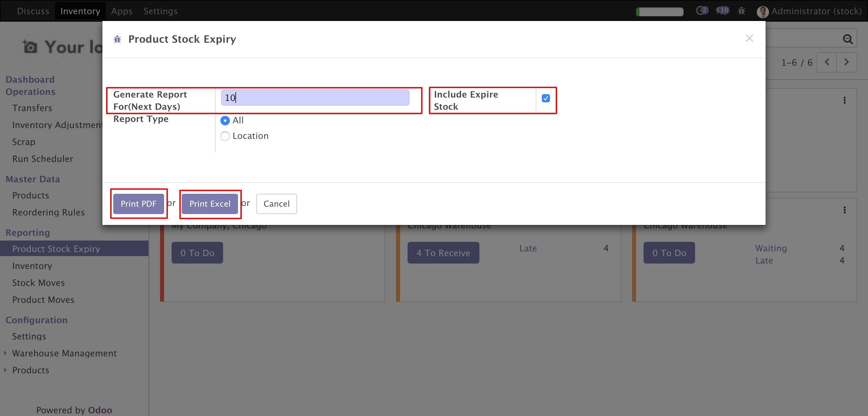Open the activities clock icon with badge 2
Viewport: 868px width, 416px height.
click(702, 11)
